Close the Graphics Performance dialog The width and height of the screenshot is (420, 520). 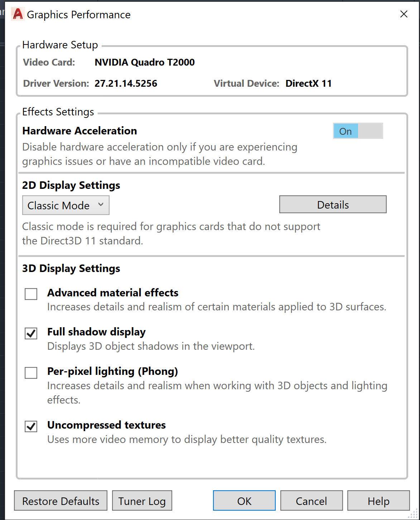click(x=404, y=14)
